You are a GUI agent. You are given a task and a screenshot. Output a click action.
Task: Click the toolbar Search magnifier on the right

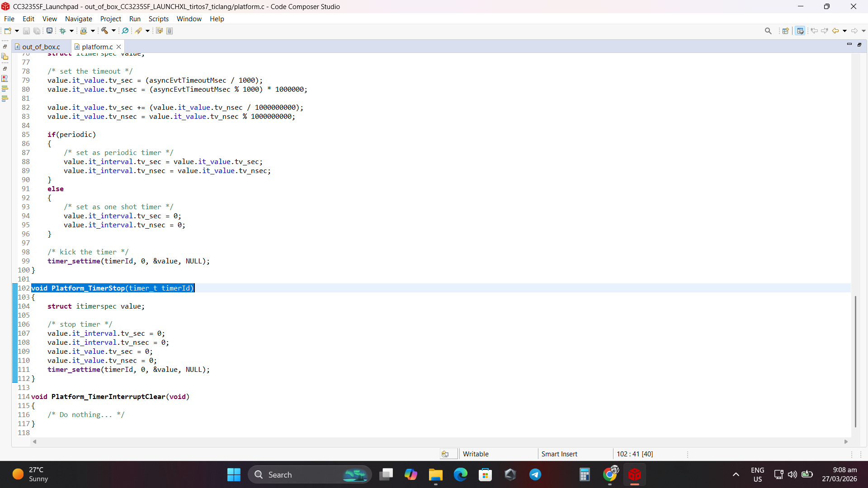pos(768,31)
